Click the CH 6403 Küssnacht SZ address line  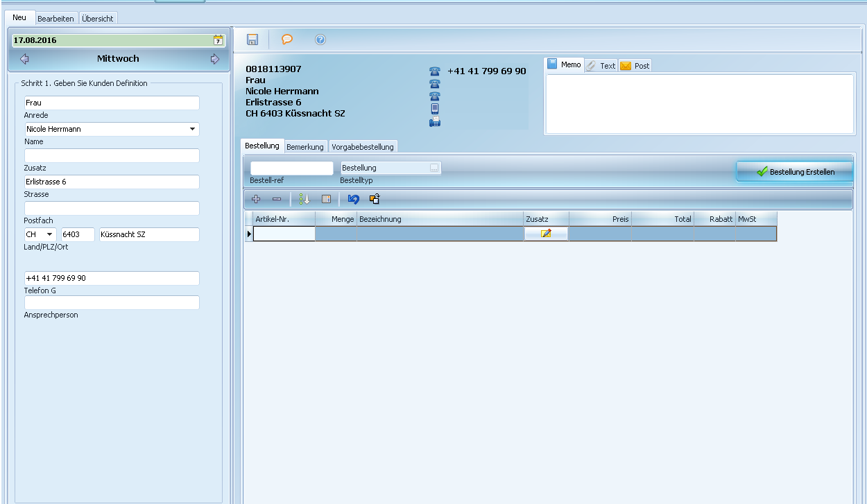(295, 113)
